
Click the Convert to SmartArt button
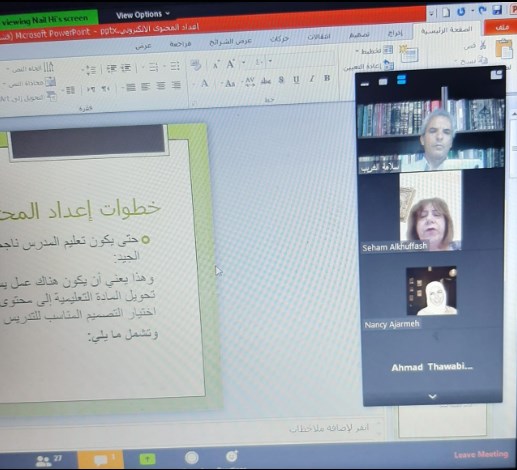click(29, 97)
